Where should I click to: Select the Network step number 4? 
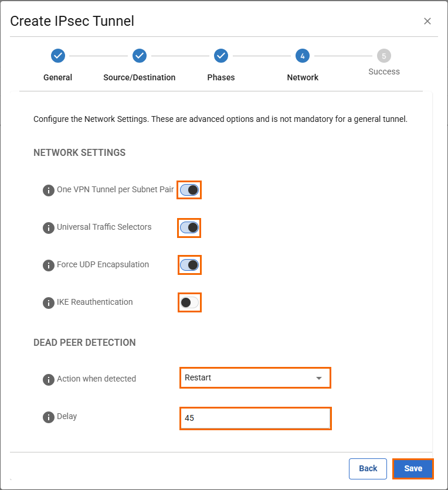302,56
